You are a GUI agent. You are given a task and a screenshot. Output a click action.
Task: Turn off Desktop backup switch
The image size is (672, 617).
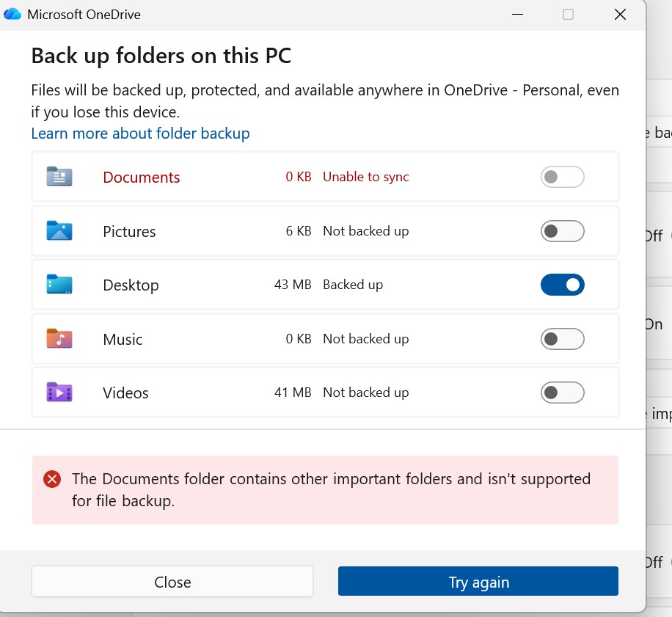(562, 285)
